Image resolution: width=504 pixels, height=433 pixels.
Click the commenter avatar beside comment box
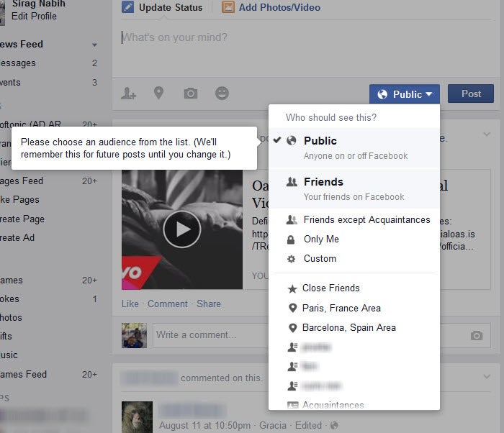[x=134, y=335]
